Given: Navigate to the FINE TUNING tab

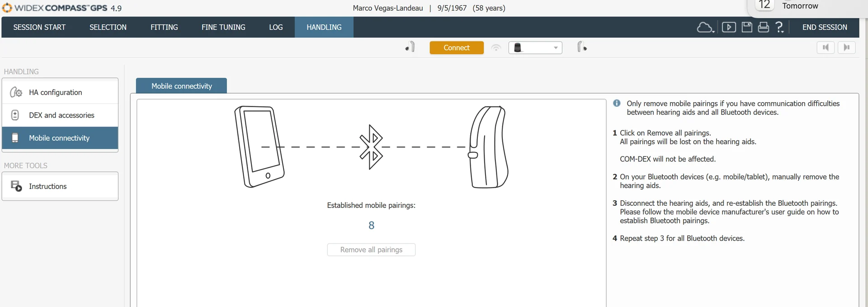Looking at the screenshot, I should 223,27.
